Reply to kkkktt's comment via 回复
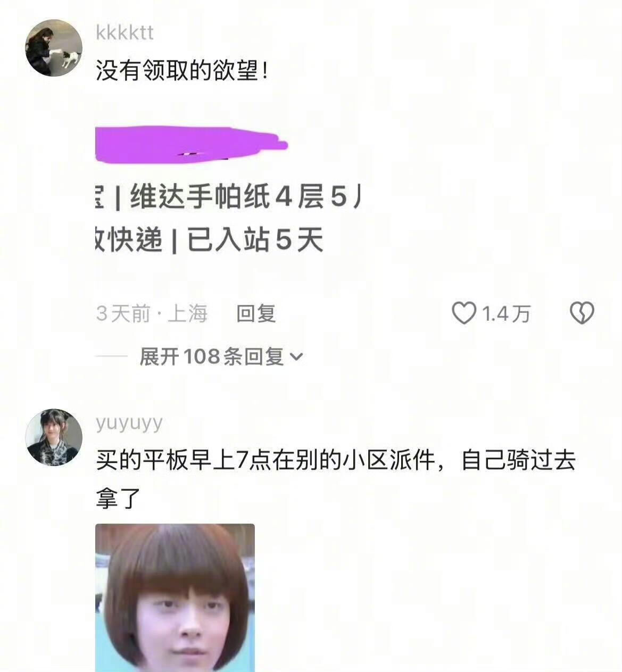 point(255,313)
